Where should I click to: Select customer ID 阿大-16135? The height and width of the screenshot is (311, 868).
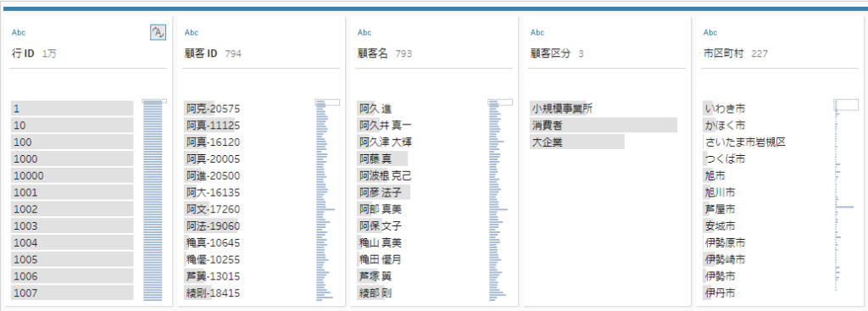coord(213,192)
